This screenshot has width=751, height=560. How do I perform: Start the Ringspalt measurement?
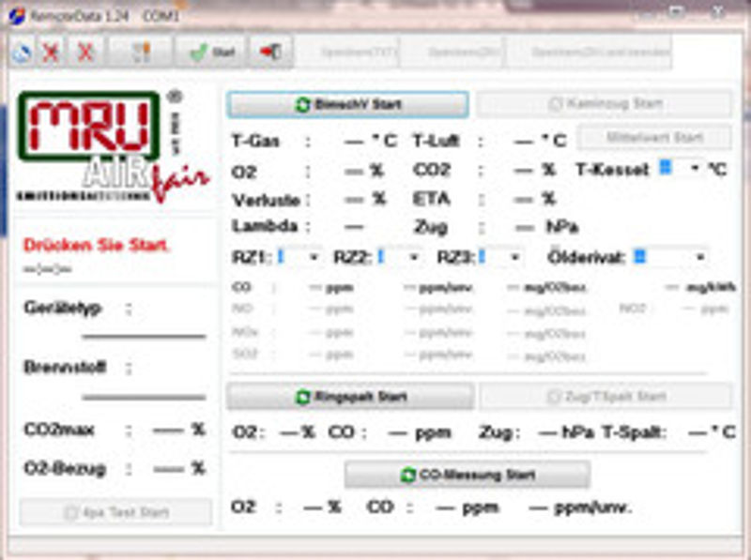(350, 397)
